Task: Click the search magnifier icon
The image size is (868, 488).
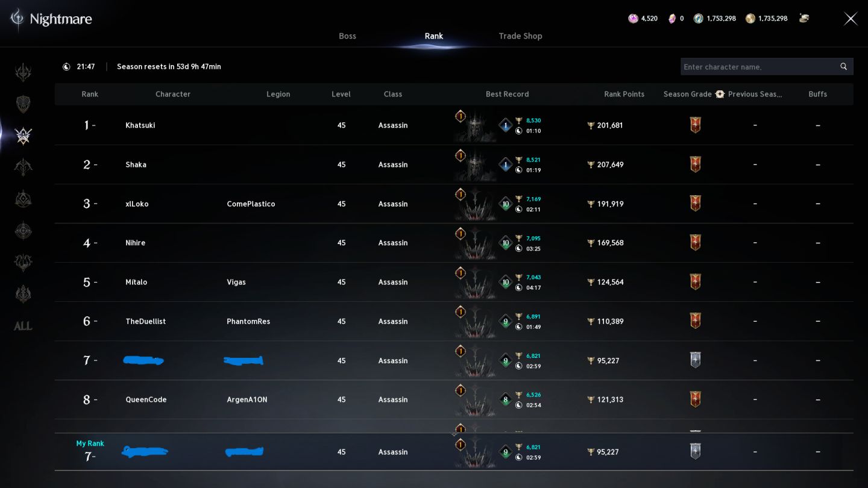Action: (844, 67)
